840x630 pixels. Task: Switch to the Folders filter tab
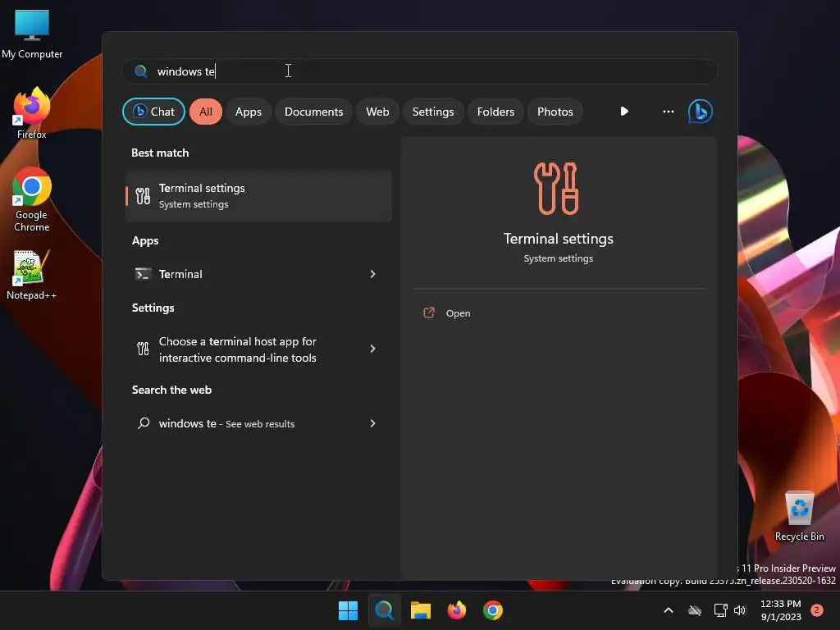(495, 112)
